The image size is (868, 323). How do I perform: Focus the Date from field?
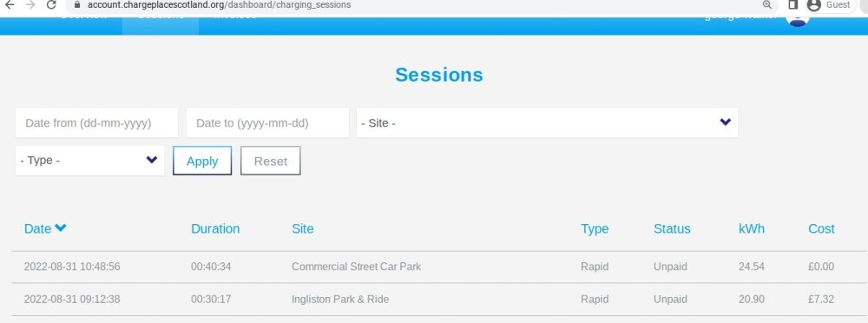click(x=97, y=123)
